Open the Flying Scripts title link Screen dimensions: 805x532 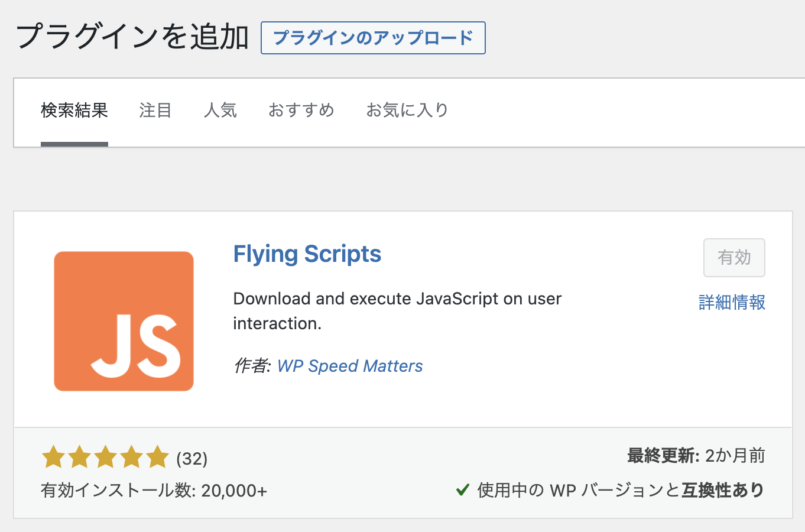[307, 254]
